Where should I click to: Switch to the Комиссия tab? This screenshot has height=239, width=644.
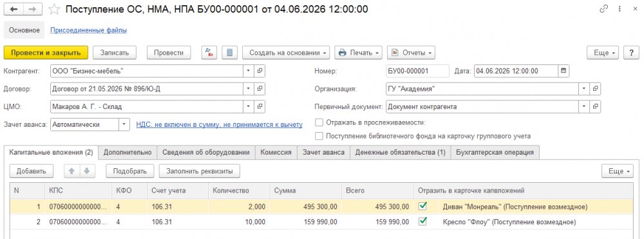tap(276, 152)
